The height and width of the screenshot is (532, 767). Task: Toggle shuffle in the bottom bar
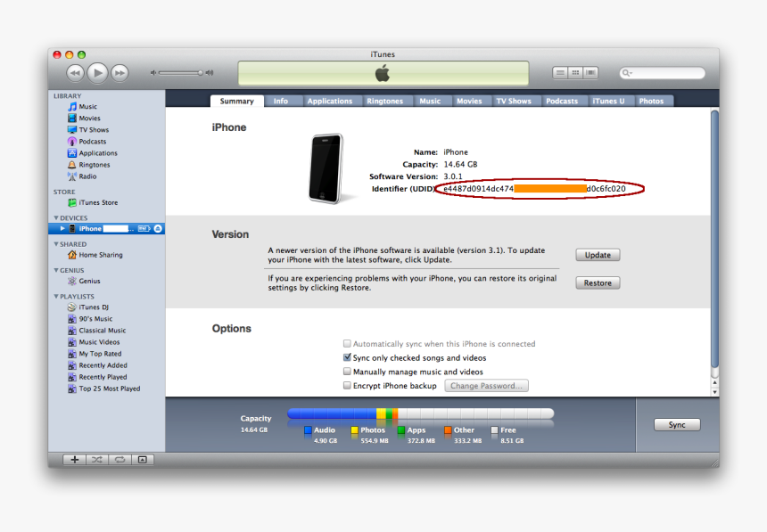tap(97, 460)
